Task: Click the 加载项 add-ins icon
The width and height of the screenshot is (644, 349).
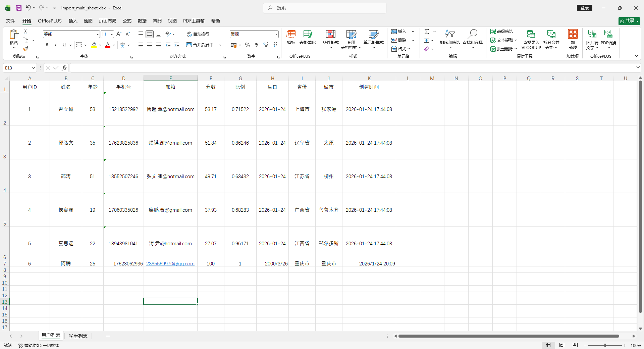Action: point(573,39)
